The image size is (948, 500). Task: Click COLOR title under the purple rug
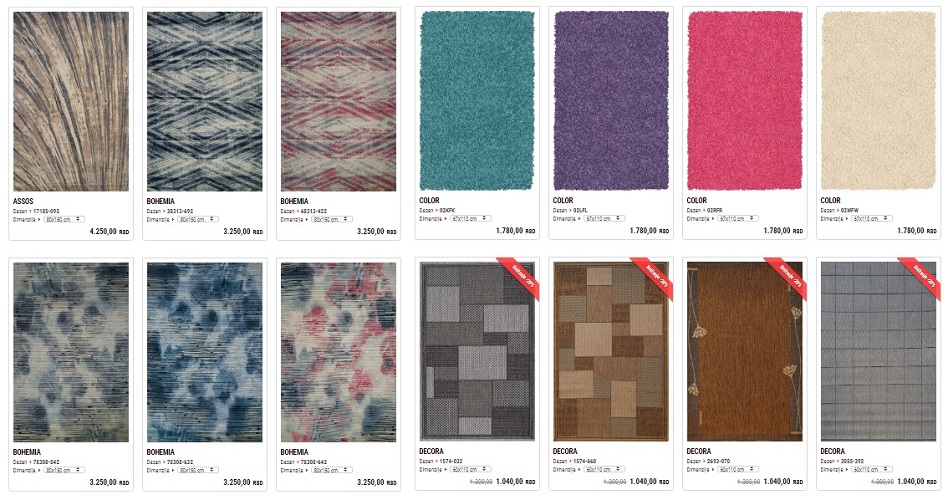pyautogui.click(x=563, y=200)
